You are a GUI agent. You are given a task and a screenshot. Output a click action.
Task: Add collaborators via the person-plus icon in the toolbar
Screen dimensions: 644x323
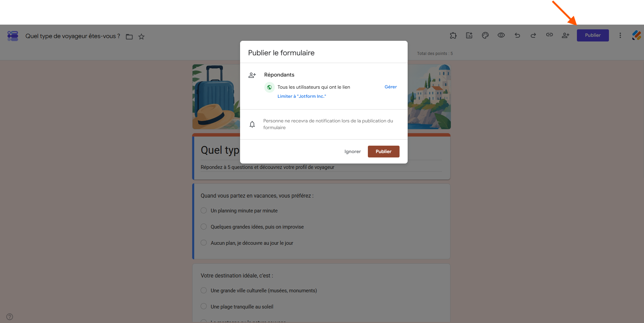(565, 35)
